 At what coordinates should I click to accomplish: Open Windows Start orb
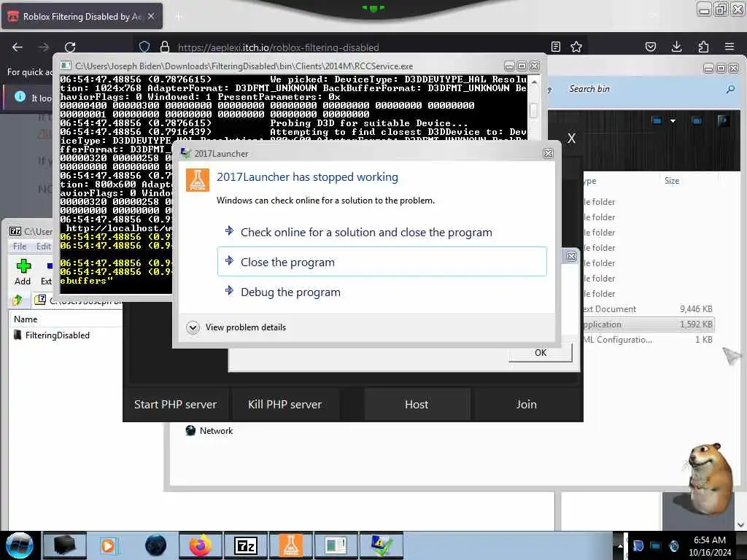tap(20, 545)
